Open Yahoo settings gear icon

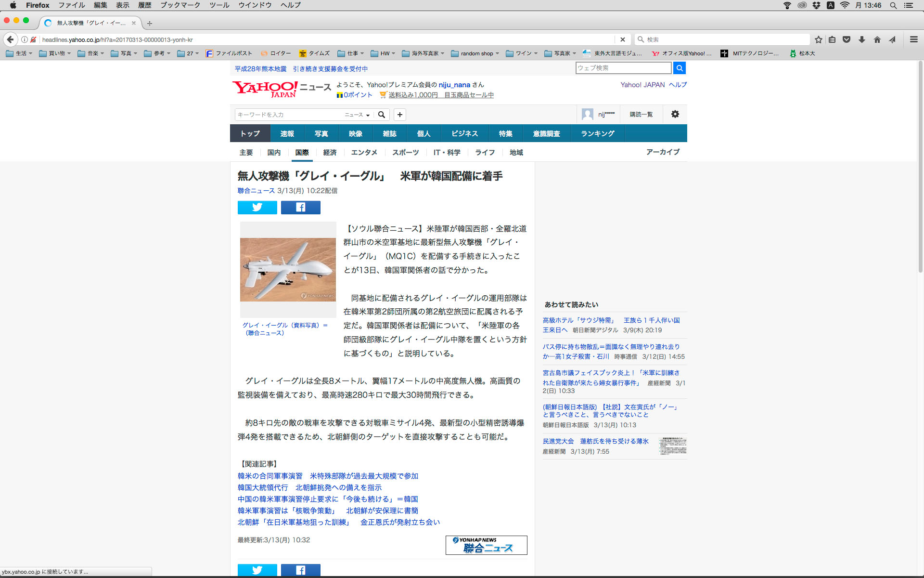(x=675, y=114)
